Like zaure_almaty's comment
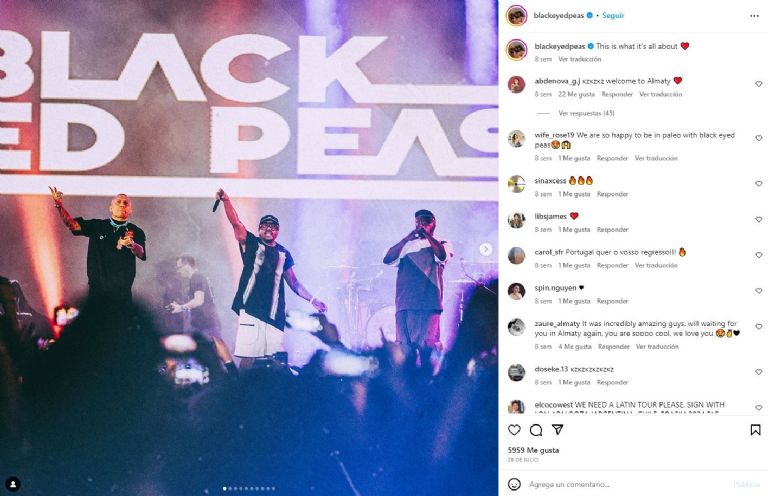The height and width of the screenshot is (496, 768). (759, 327)
